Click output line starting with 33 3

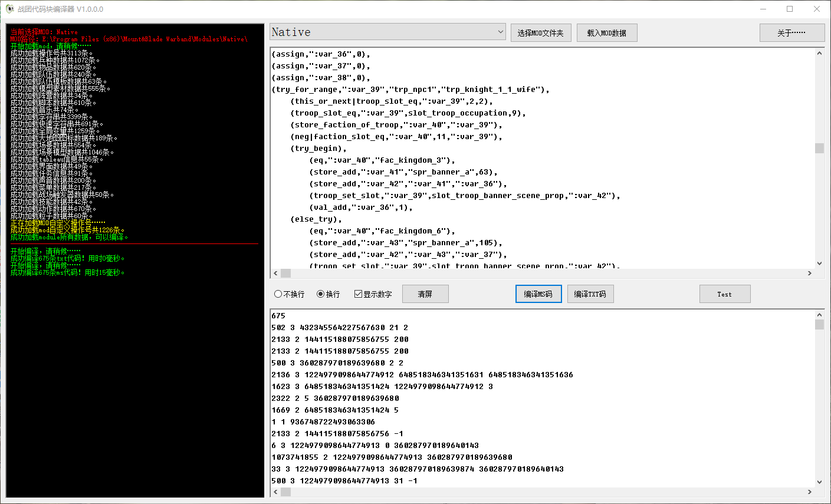(418, 469)
